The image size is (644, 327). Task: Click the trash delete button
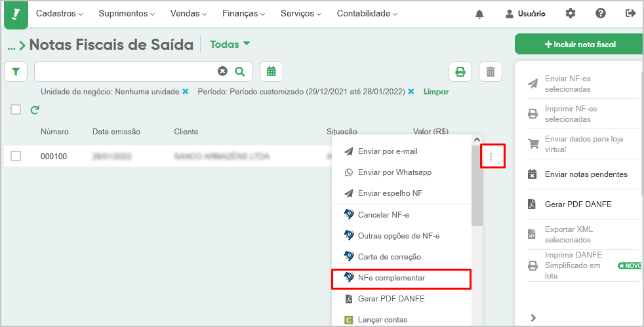(x=491, y=72)
